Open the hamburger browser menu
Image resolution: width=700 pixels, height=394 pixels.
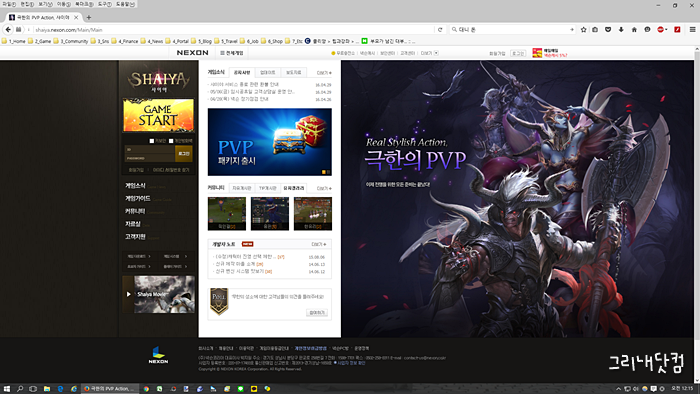tap(692, 29)
